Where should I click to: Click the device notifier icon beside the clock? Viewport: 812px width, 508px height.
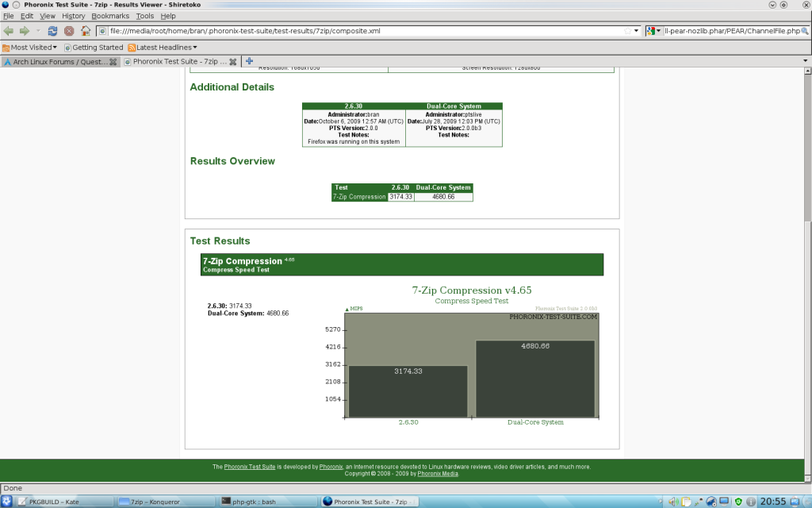[x=795, y=502]
